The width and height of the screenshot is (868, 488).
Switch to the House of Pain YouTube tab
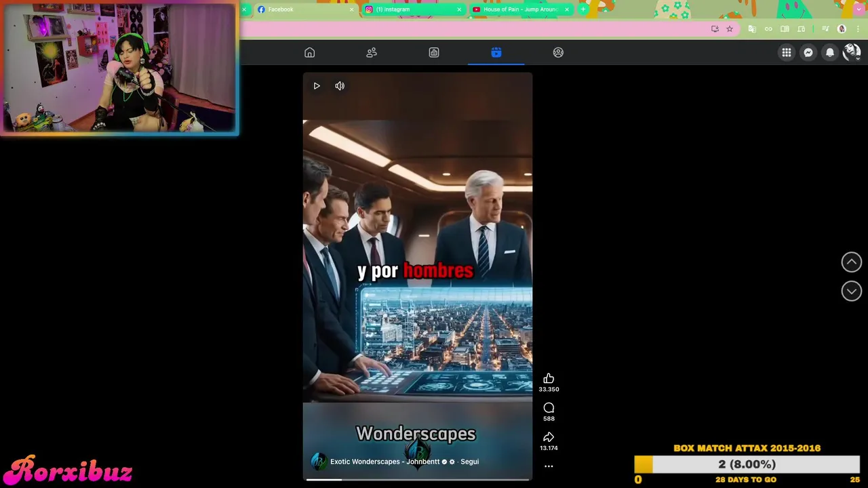(x=521, y=9)
